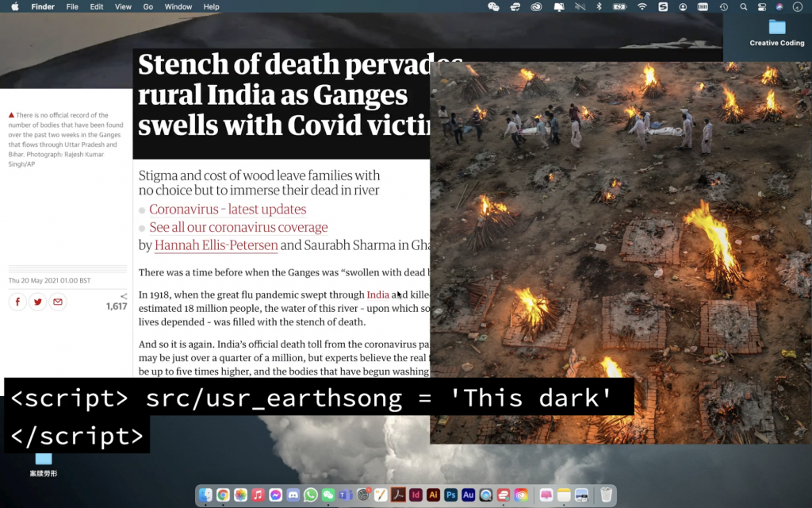Click the muted volume icon in menu bar

click(580, 6)
